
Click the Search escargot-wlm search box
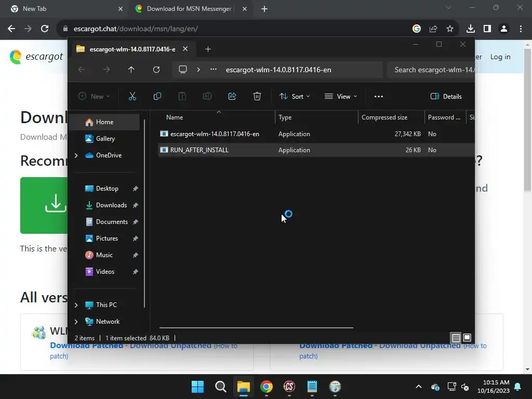(x=431, y=70)
